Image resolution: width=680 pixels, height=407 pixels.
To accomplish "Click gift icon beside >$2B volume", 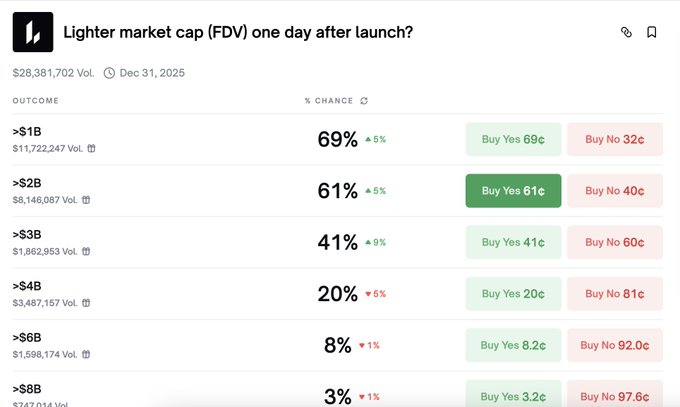I will (x=86, y=200).
